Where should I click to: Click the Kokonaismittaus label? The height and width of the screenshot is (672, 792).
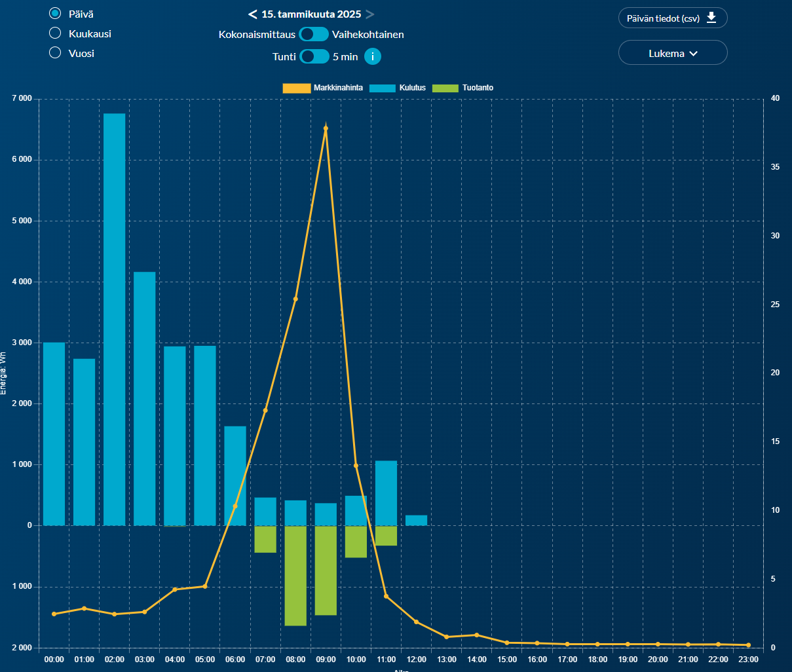257,35
